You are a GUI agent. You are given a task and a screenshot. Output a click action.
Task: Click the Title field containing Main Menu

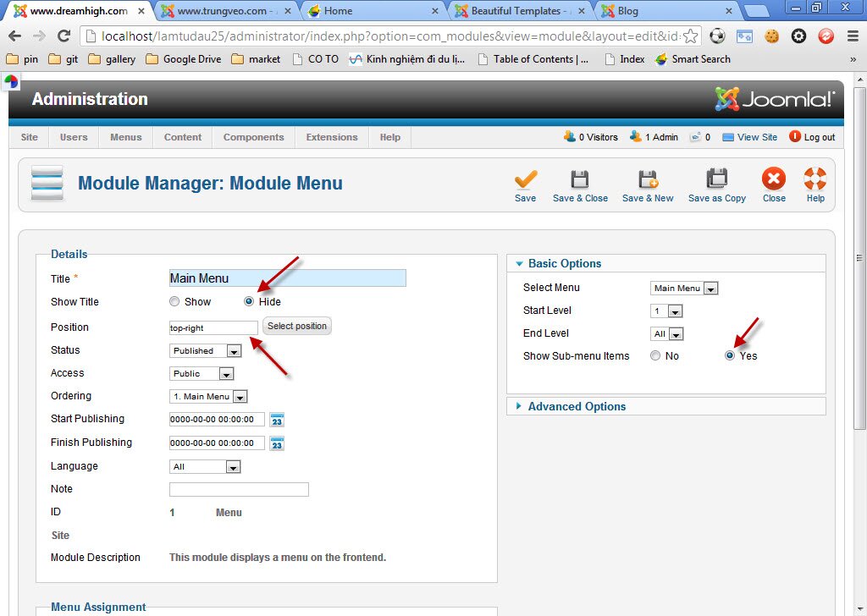[286, 278]
